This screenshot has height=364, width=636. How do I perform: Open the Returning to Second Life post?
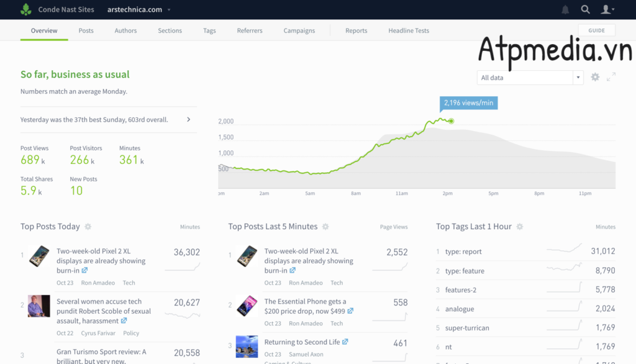302,342
